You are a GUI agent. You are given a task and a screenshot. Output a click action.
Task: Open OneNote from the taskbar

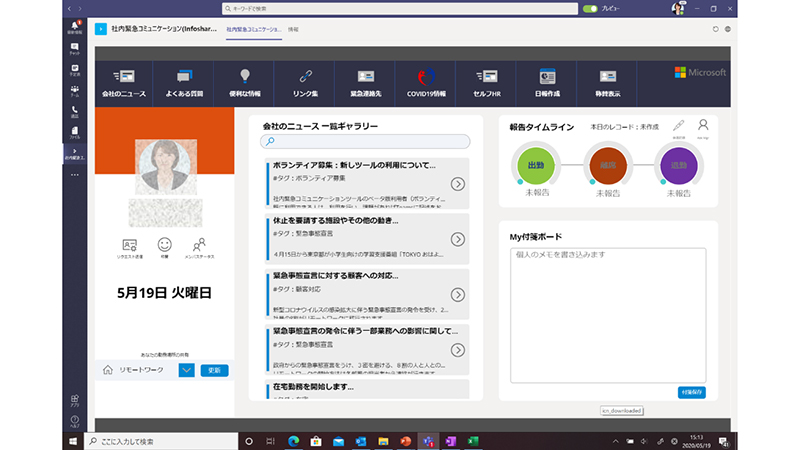pos(451,441)
